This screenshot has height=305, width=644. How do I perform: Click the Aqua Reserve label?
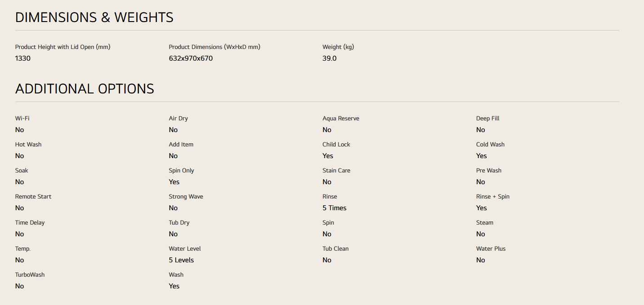(341, 119)
